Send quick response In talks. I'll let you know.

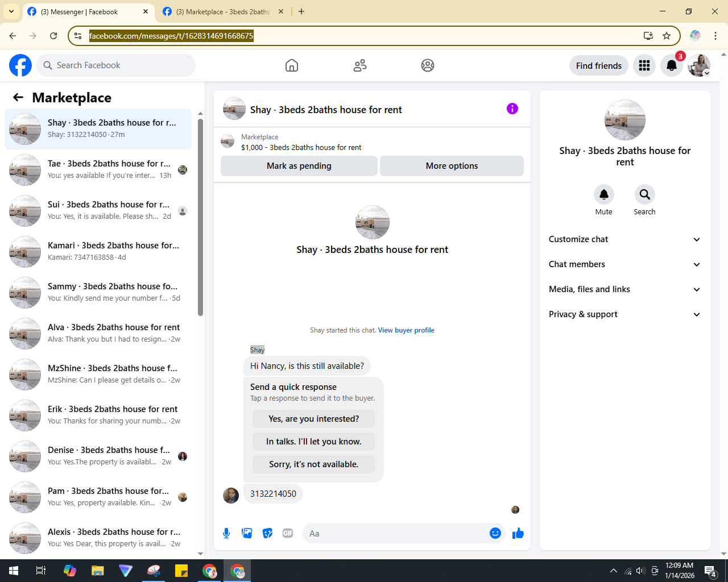tap(314, 442)
